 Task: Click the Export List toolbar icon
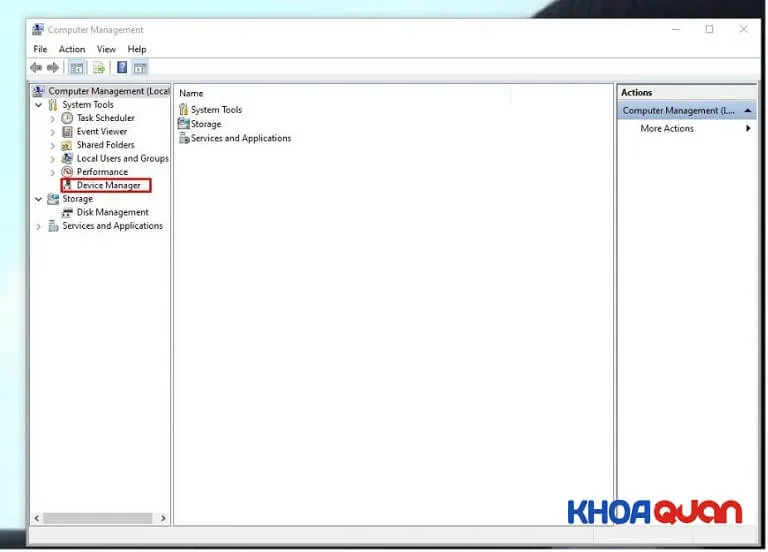tap(99, 68)
